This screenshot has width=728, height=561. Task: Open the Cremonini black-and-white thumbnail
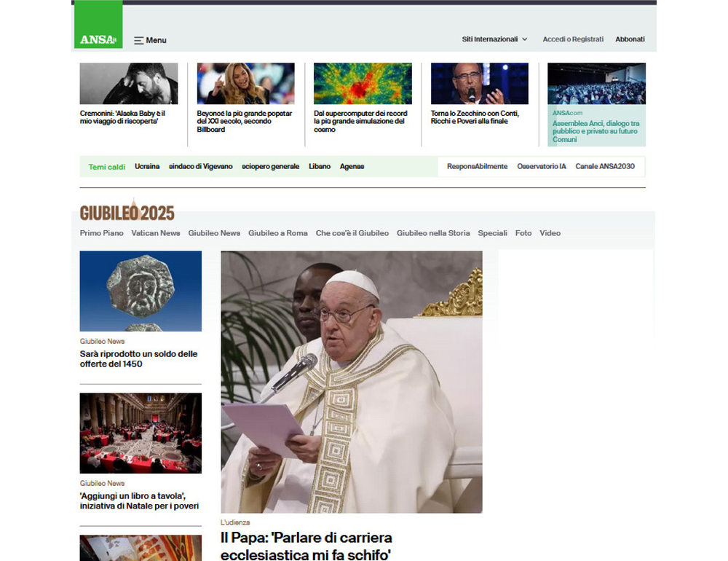129,84
